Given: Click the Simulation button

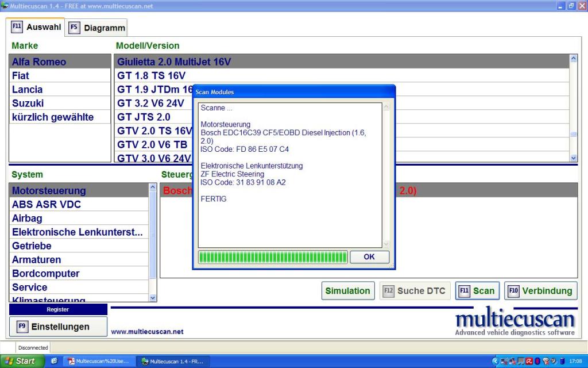Looking at the screenshot, I should (347, 291).
